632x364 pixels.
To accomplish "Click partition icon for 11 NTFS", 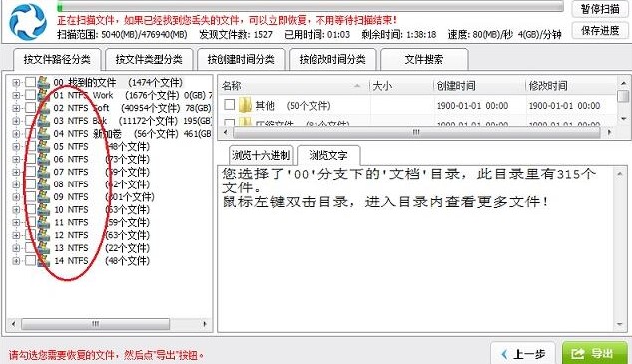I will pos(44,222).
